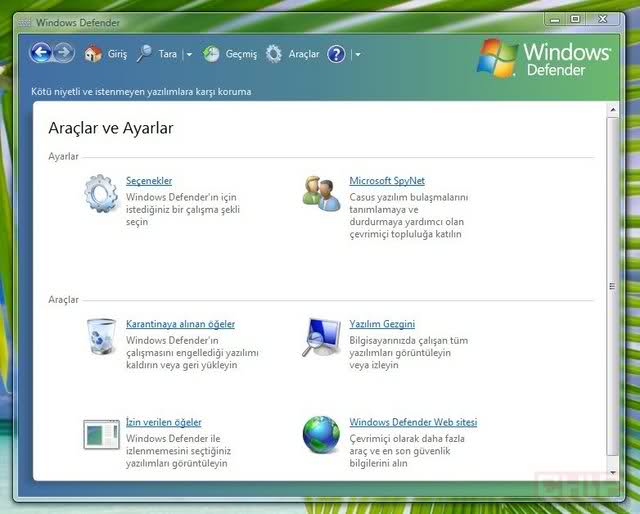The height and width of the screenshot is (514, 640).
Task: Open the Geçmiş history clock icon
Action: (x=211, y=54)
